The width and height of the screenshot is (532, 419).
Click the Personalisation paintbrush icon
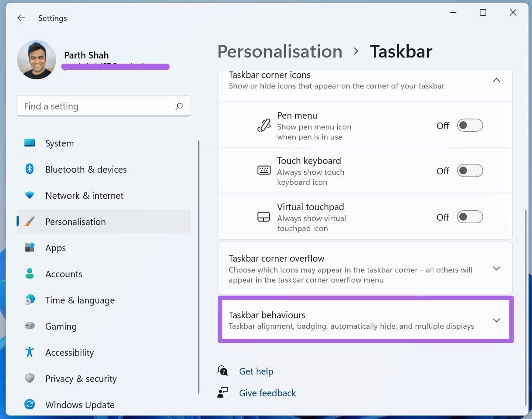[x=30, y=221]
